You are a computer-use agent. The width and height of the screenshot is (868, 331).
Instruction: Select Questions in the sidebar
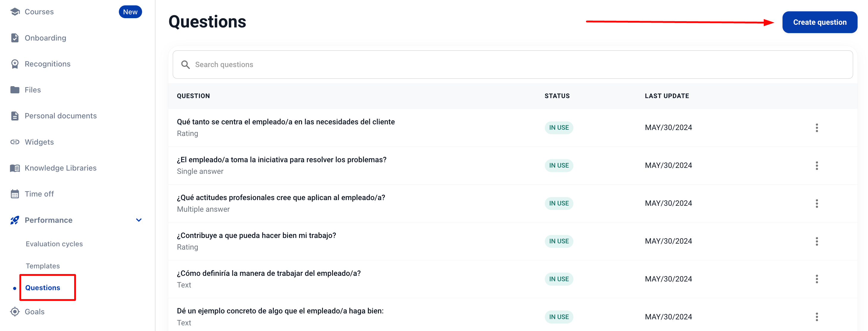(x=43, y=287)
